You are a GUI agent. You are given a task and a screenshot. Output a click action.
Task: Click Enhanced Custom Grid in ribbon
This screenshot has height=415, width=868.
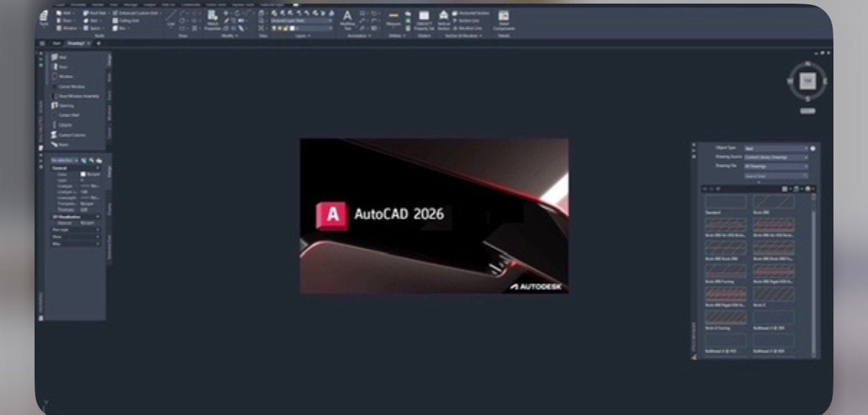[136, 13]
